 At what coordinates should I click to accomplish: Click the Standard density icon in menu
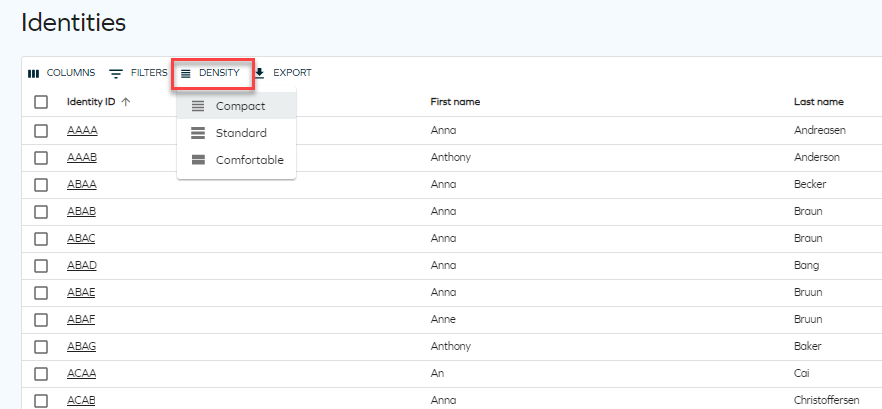[198, 133]
